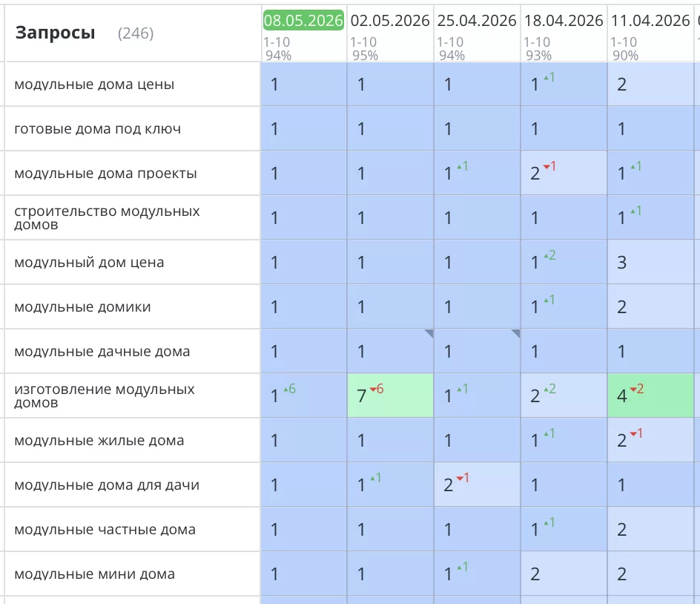The height and width of the screenshot is (604, 700).
Task: Click position 1 cell for изготовление модульных домов on 08.05.2026
Action: point(303,395)
